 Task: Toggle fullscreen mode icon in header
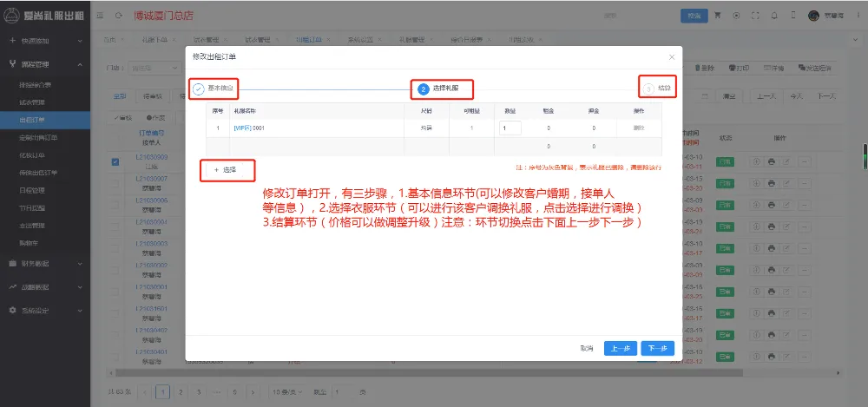755,16
